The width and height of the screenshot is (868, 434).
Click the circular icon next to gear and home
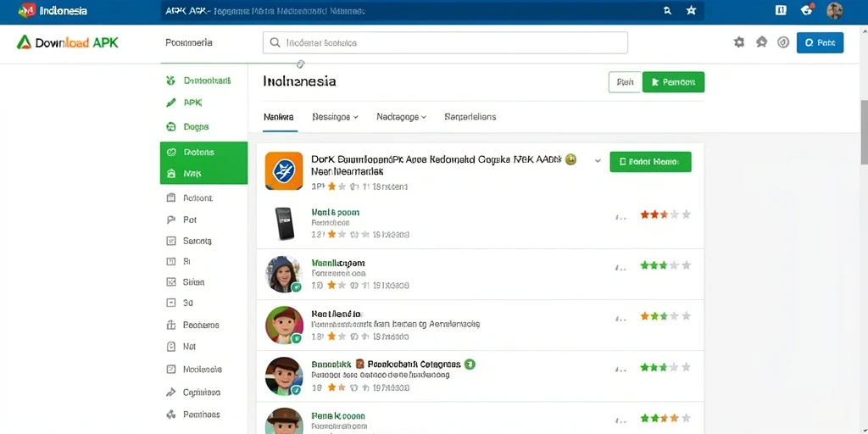(x=783, y=42)
